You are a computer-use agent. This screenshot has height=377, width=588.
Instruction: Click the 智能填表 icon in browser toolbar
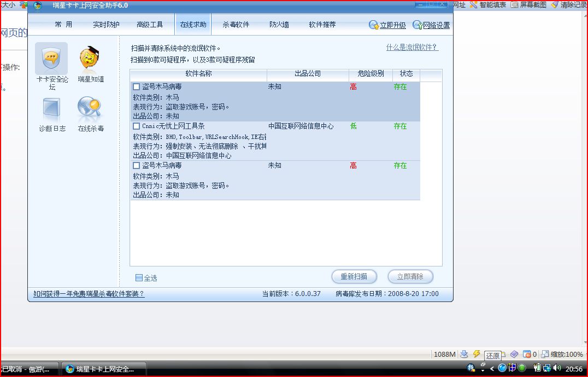tap(474, 5)
